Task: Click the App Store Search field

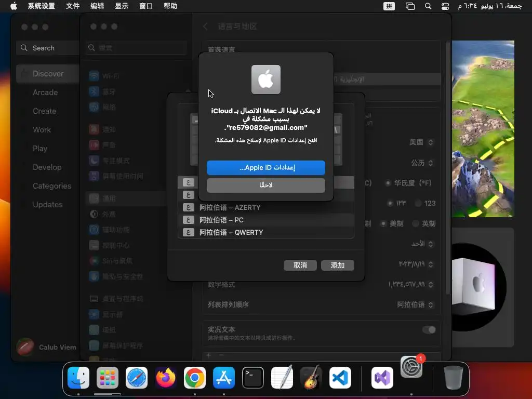Action: (47, 48)
